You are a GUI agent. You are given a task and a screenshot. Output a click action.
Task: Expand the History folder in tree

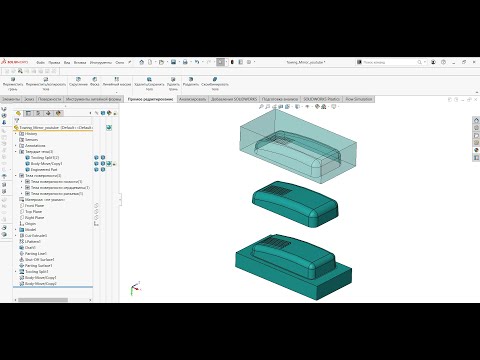point(16,134)
